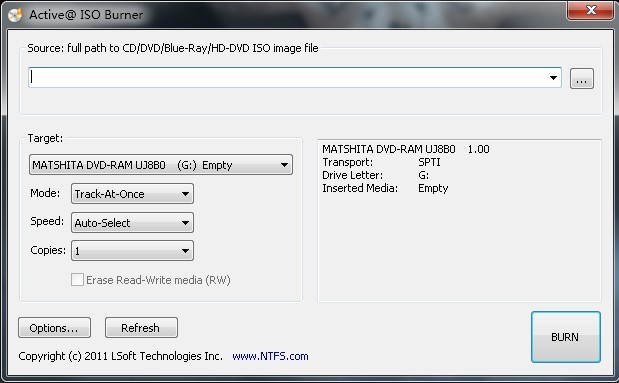The width and height of the screenshot is (619, 383).
Task: Close the ISO Burner window
Action: [x=590, y=10]
